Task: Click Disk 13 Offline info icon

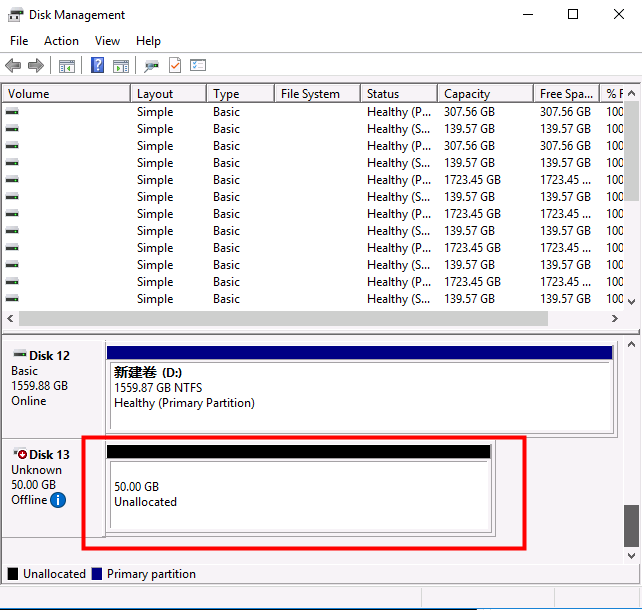Action: click(58, 500)
